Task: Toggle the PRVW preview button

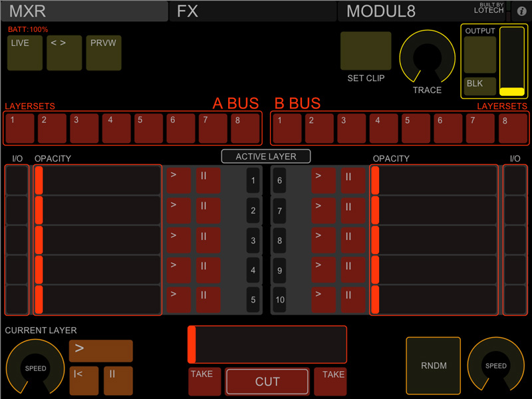Action: [104, 53]
